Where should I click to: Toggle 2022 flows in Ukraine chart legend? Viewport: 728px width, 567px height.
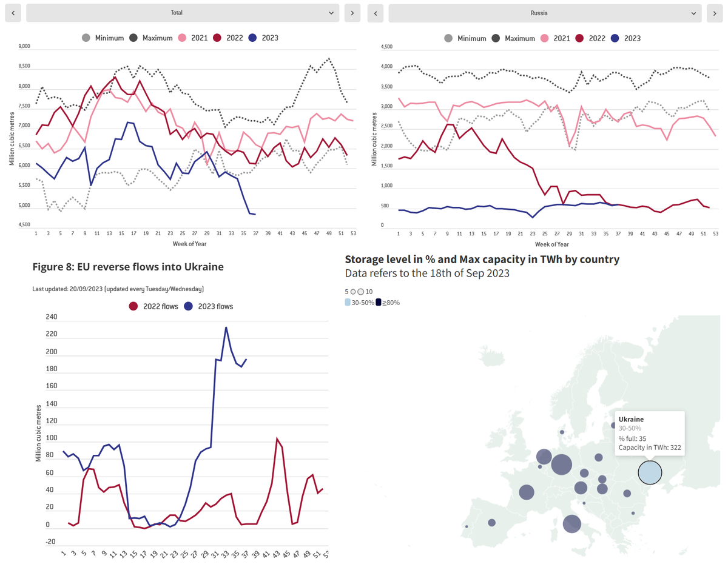coord(153,306)
